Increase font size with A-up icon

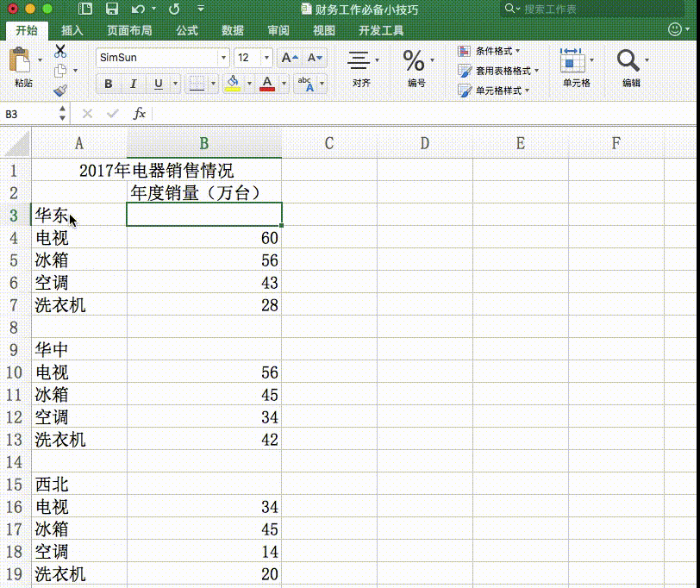point(290,58)
